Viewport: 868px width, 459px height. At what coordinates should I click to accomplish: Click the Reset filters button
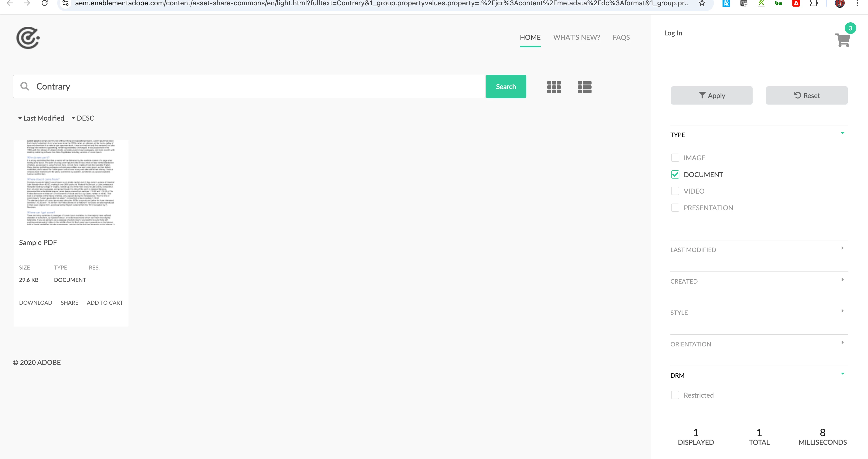click(x=806, y=95)
